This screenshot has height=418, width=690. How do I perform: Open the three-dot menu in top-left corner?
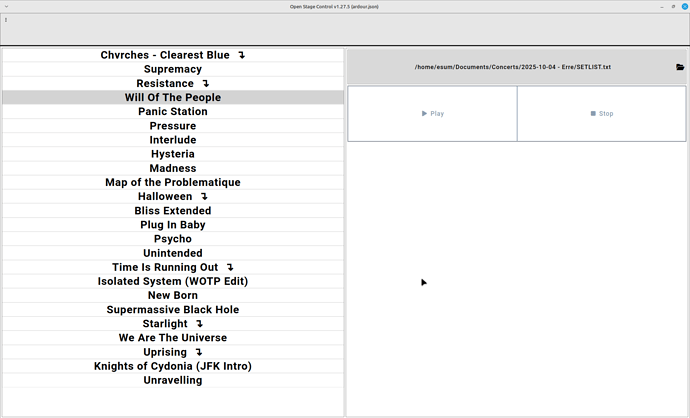tap(6, 20)
